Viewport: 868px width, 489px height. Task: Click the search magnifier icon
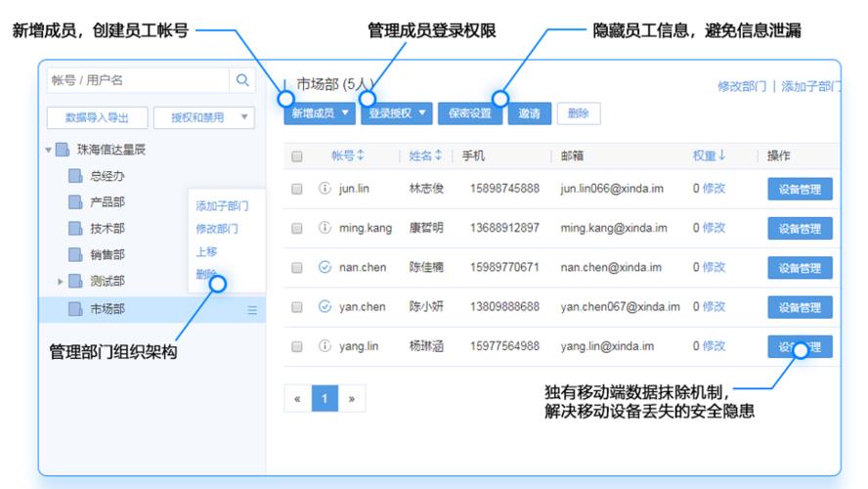click(242, 80)
